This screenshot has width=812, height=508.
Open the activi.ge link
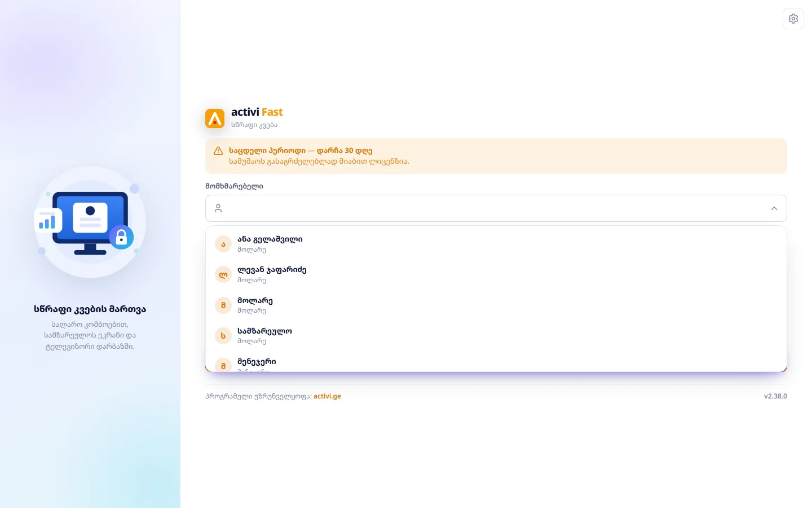click(327, 396)
